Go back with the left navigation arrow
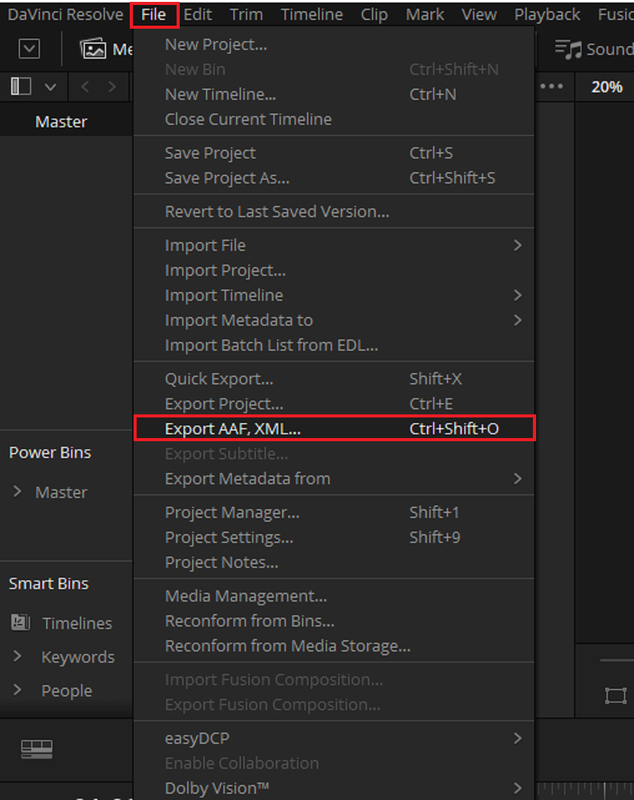 click(85, 87)
